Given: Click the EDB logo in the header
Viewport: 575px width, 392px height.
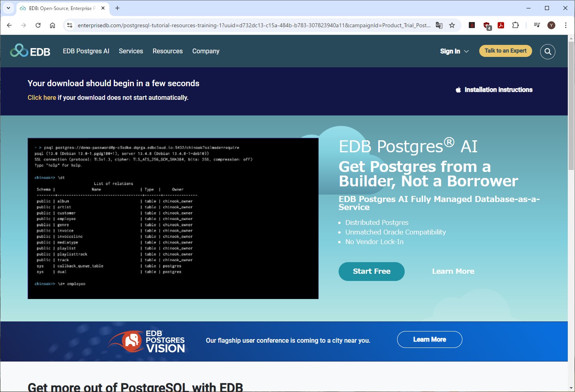Looking at the screenshot, I should pos(30,51).
